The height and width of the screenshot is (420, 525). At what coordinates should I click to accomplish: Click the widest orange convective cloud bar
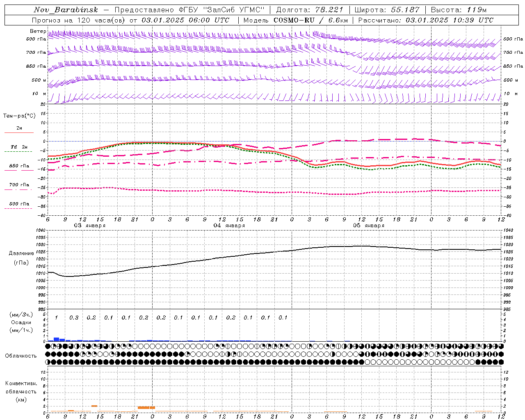coord(146,408)
